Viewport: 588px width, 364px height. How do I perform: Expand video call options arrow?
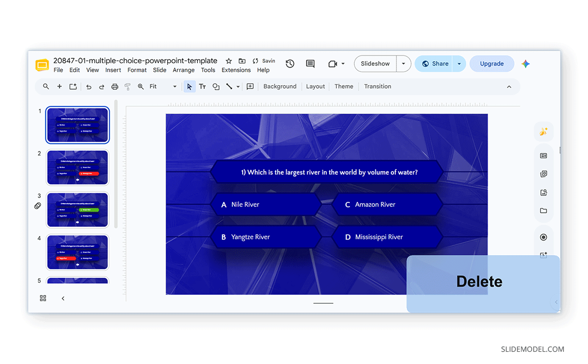coord(343,64)
